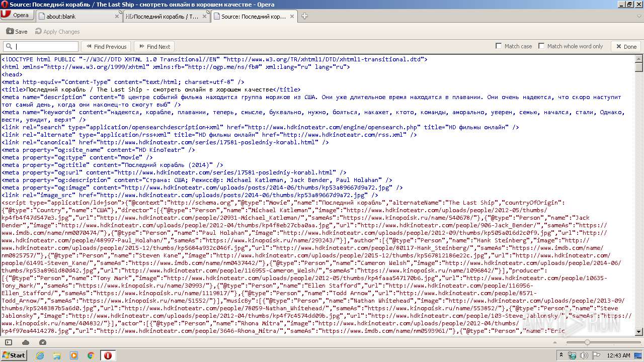
Task: Focus the find-in-source search field
Action: click(x=41, y=46)
